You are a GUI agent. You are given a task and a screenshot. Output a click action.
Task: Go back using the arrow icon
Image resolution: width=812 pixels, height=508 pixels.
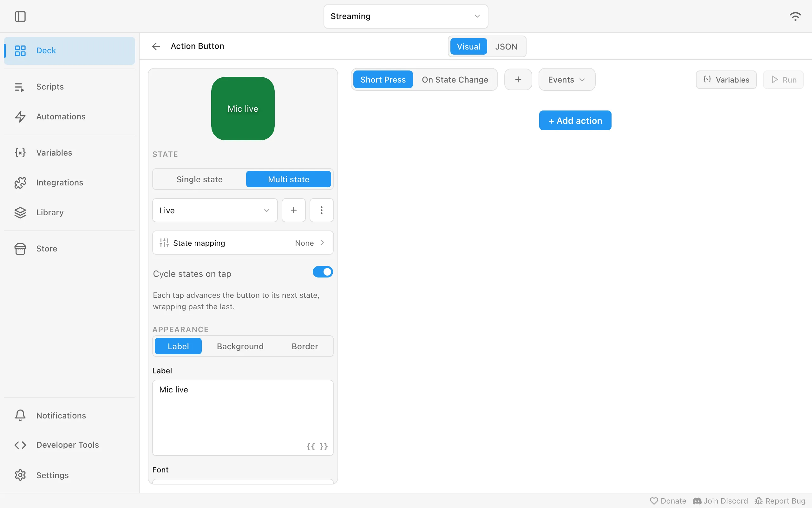(156, 46)
